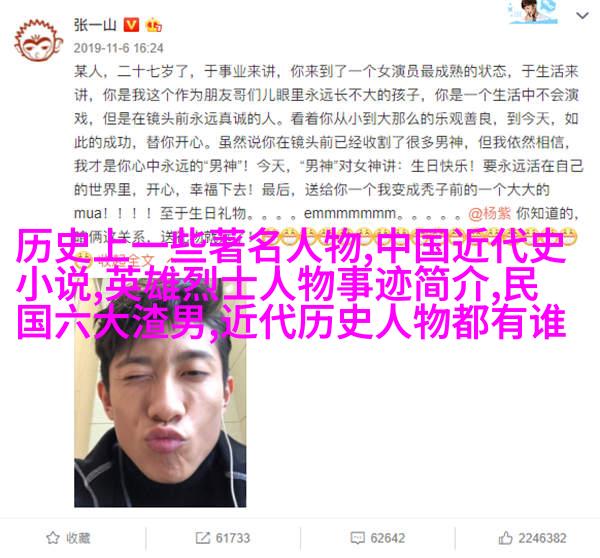The height and width of the screenshot is (558, 600).
Task: Click the orange V verified badge
Action: point(132,25)
